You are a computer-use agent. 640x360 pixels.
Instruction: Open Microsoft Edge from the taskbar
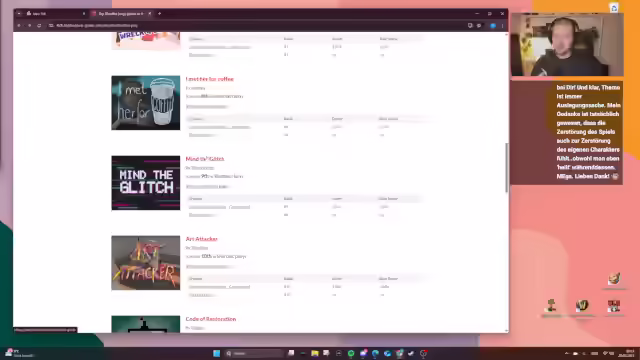375,353
